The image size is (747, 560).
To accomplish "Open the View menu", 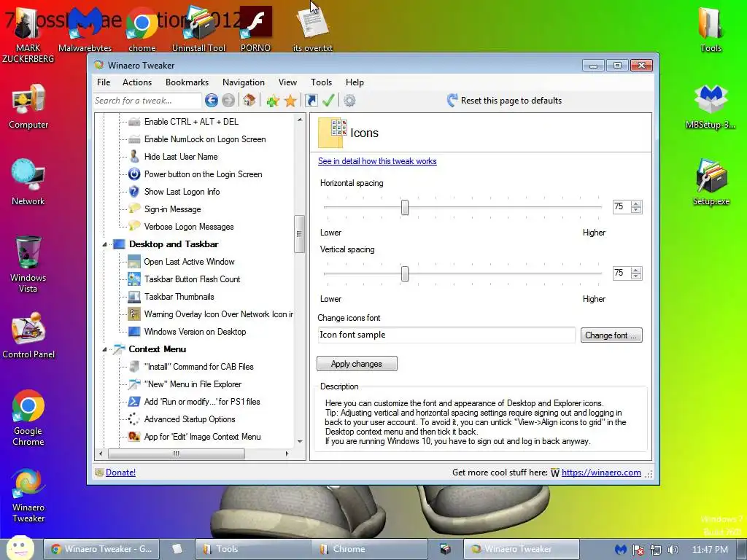I will [x=287, y=82].
